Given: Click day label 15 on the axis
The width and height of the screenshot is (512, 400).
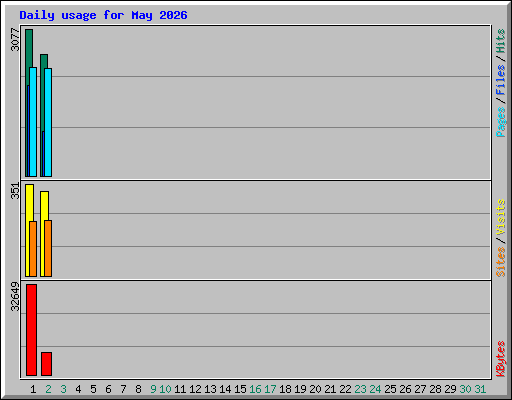Looking at the screenshot, I should (x=240, y=389).
